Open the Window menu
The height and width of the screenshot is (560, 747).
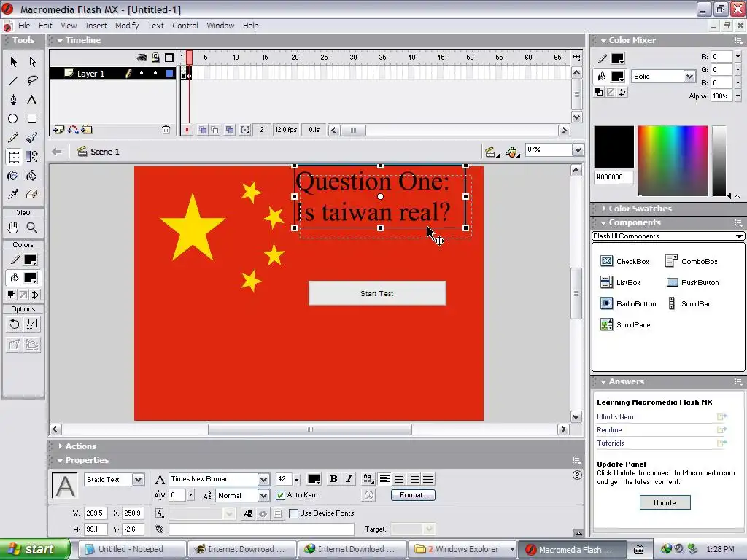(220, 26)
